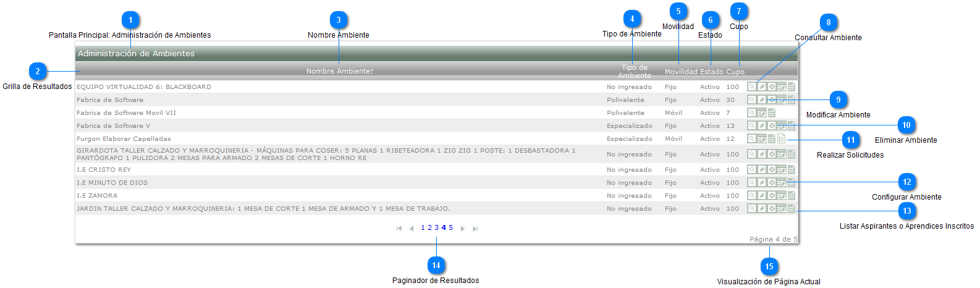Screen dimensions: 980x288
Task: Go to next results page arrow
Action: tap(463, 229)
